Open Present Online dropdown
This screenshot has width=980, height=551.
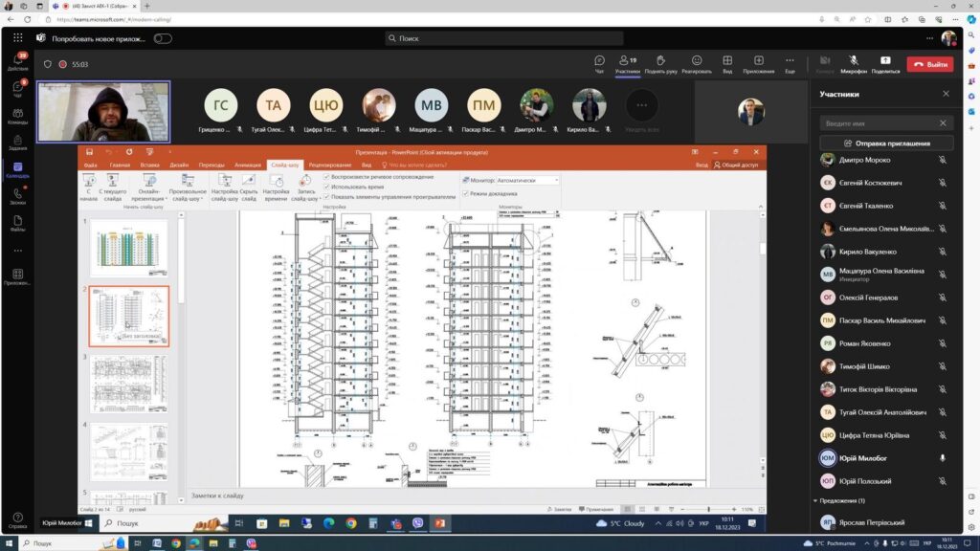(148, 187)
